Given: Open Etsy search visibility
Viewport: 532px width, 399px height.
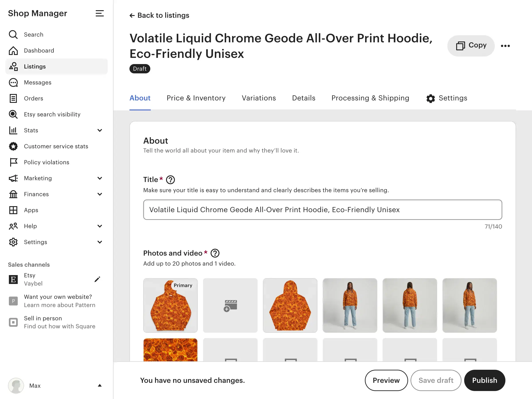Looking at the screenshot, I should click(52, 114).
